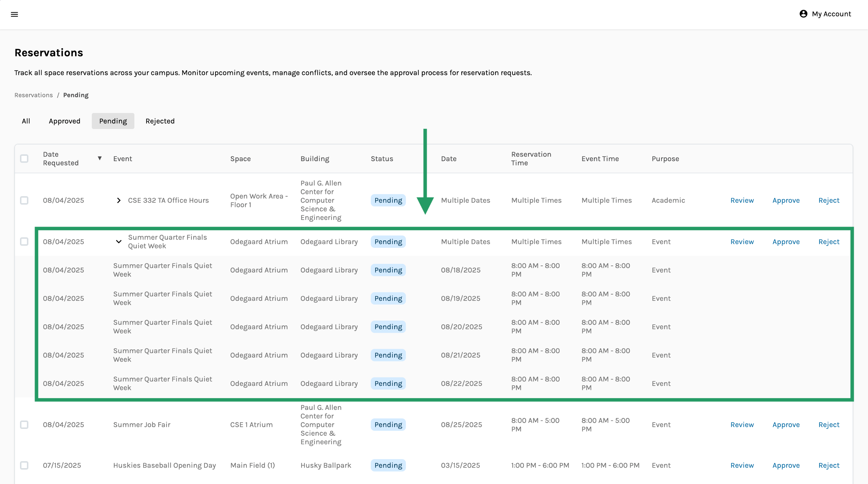Viewport: 868px width, 484px height.
Task: Switch to the Rejected tab
Action: [160, 121]
